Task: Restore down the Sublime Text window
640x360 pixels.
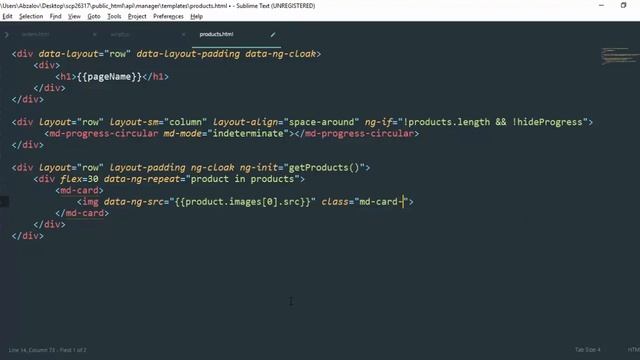Action: tap(623, 5)
